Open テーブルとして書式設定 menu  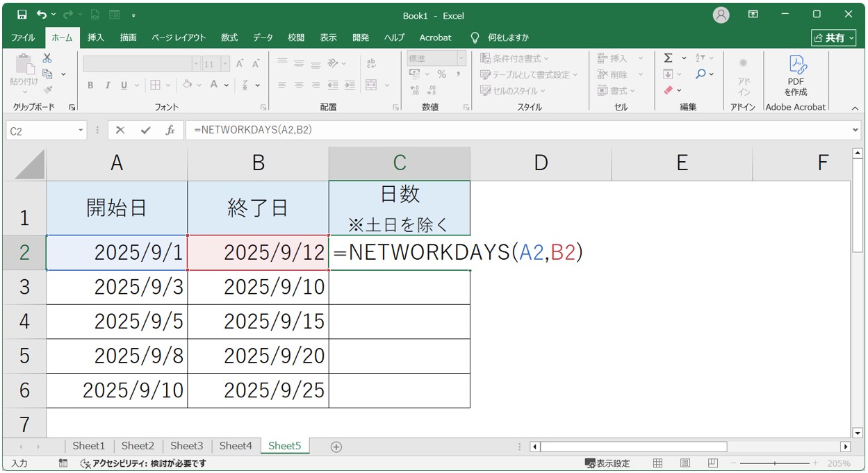[x=529, y=74]
